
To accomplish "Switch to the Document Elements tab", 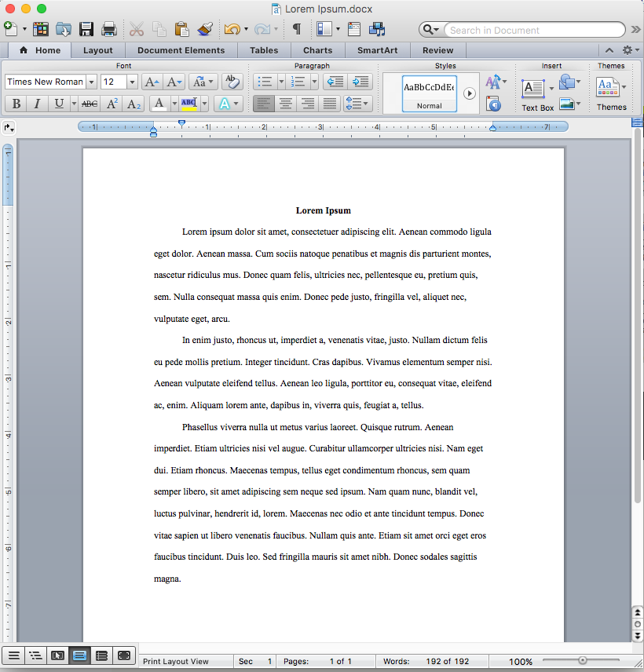I will [181, 50].
